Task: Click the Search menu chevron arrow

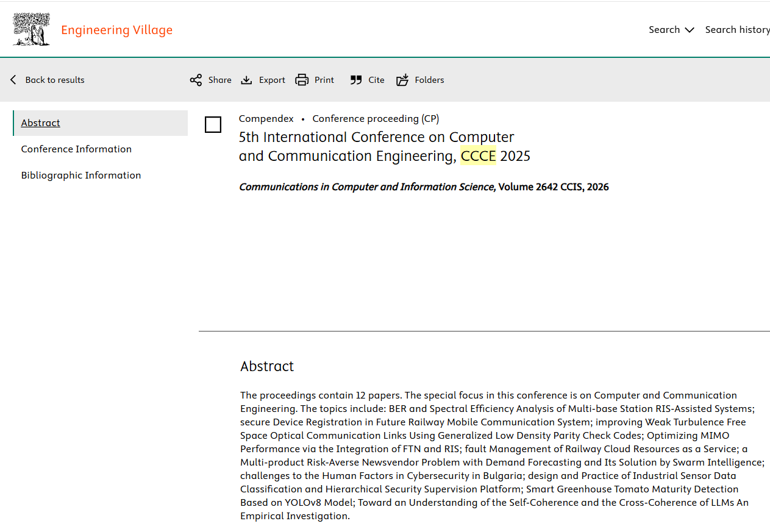Action: 690,30
